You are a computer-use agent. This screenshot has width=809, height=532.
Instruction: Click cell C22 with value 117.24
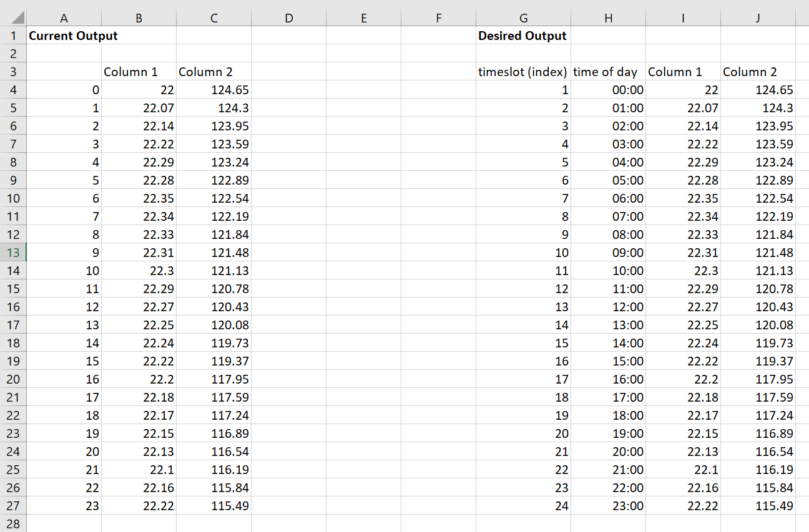point(213,415)
